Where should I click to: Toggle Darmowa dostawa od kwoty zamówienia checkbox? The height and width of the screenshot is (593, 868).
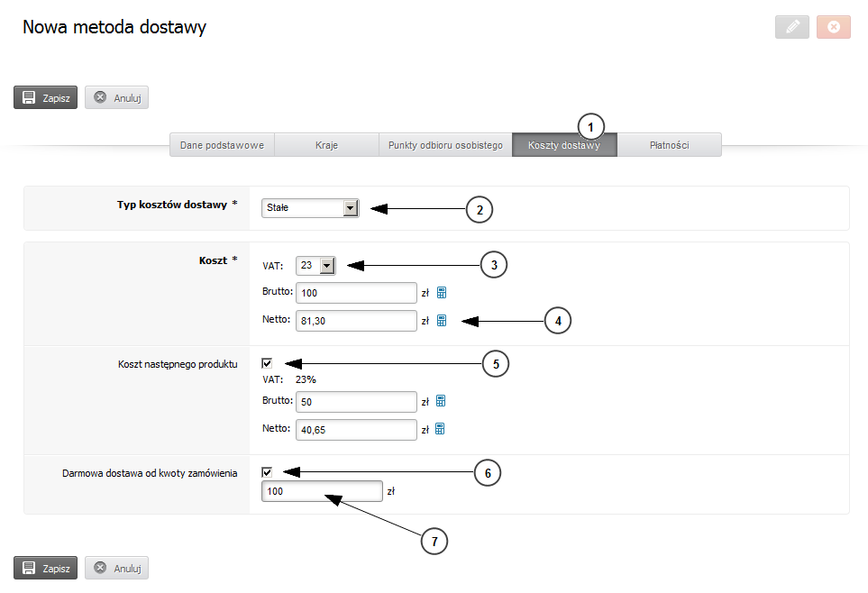tap(267, 472)
